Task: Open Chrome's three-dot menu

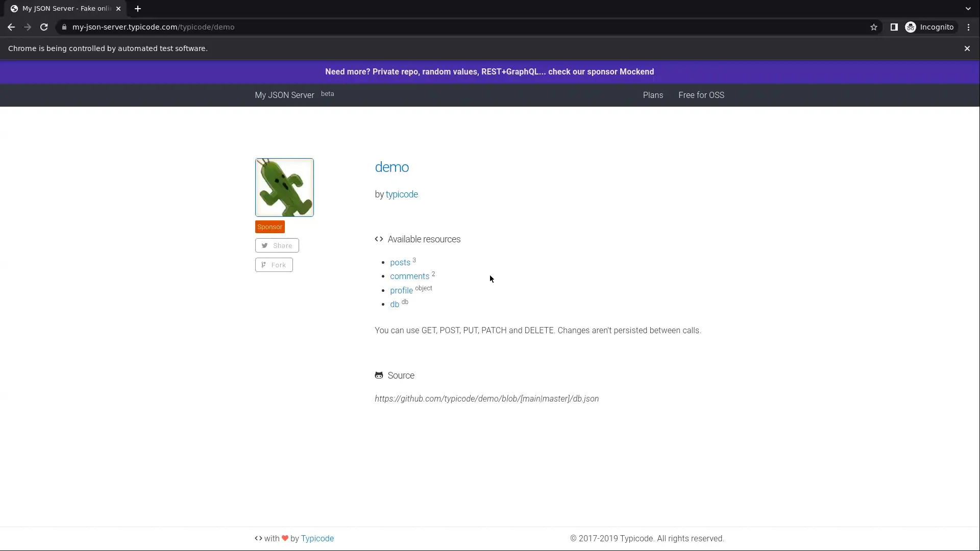Action: [968, 27]
